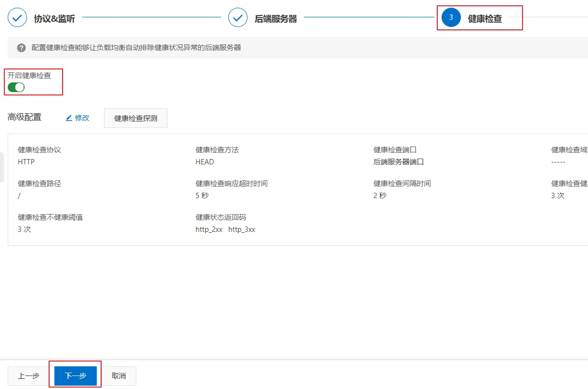Click the 开启健康检查 label text

tap(29, 75)
